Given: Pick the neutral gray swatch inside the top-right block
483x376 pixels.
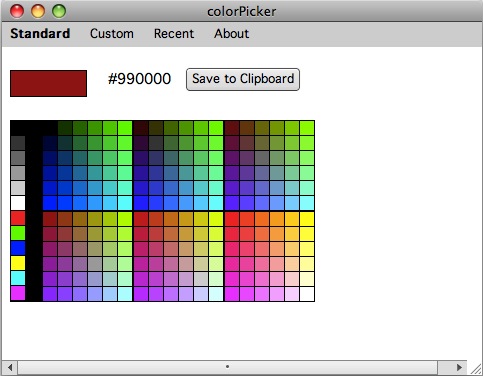Looking at the screenshot, I should point(262,158).
